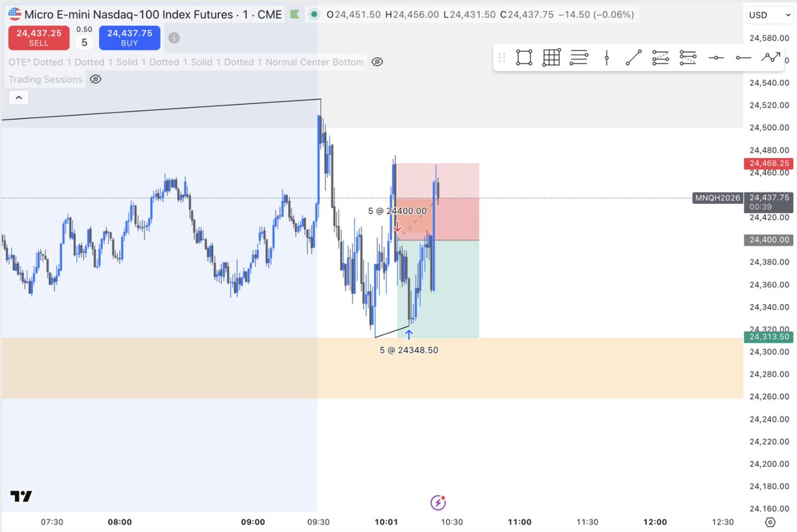This screenshot has height=532, width=797.
Task: Collapse the indicator legend with chevron
Action: point(19,98)
